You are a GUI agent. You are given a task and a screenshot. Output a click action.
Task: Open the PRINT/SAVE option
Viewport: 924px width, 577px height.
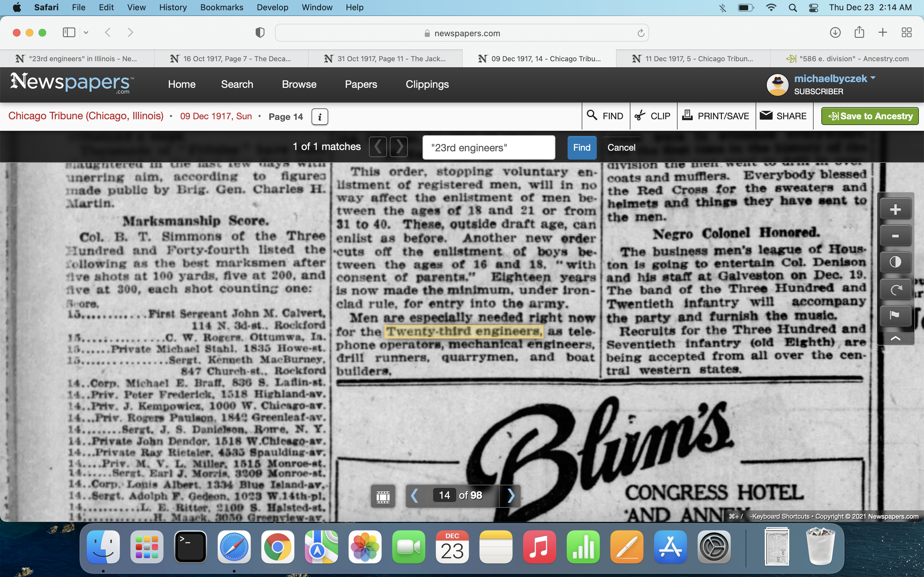716,116
